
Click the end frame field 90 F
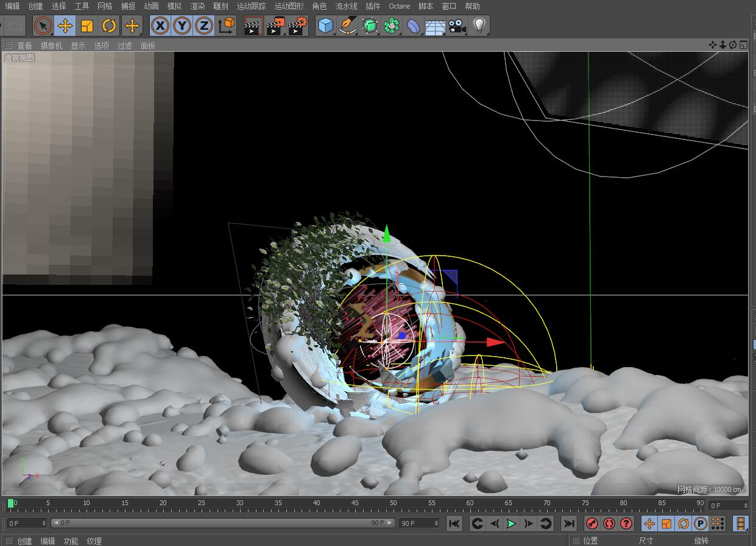(419, 523)
